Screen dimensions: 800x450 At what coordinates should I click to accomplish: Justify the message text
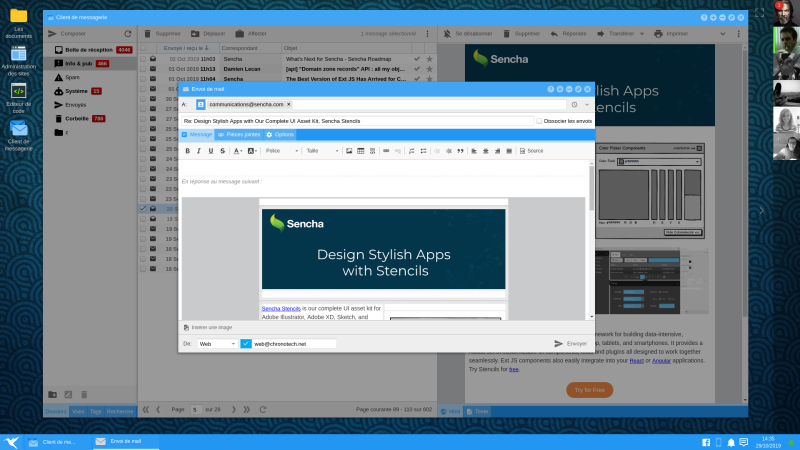tap(509, 151)
